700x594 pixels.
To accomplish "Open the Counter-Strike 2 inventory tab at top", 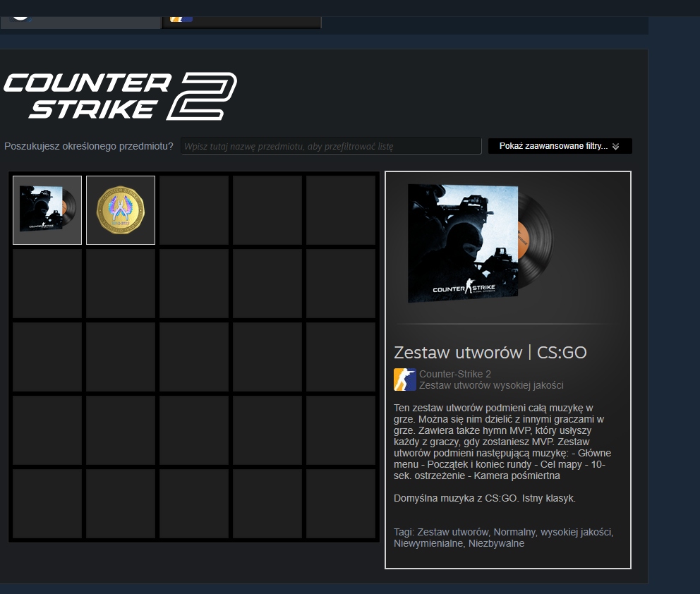I will (x=241, y=23).
